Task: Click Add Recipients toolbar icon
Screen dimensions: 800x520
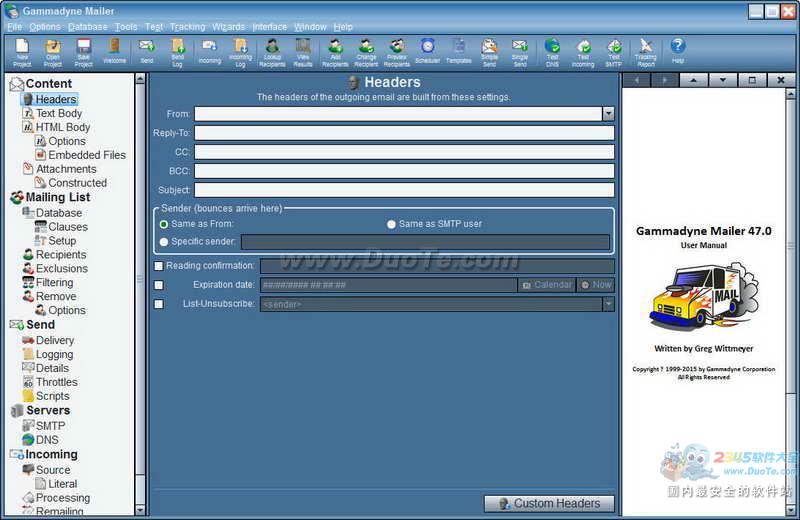Action: click(335, 53)
